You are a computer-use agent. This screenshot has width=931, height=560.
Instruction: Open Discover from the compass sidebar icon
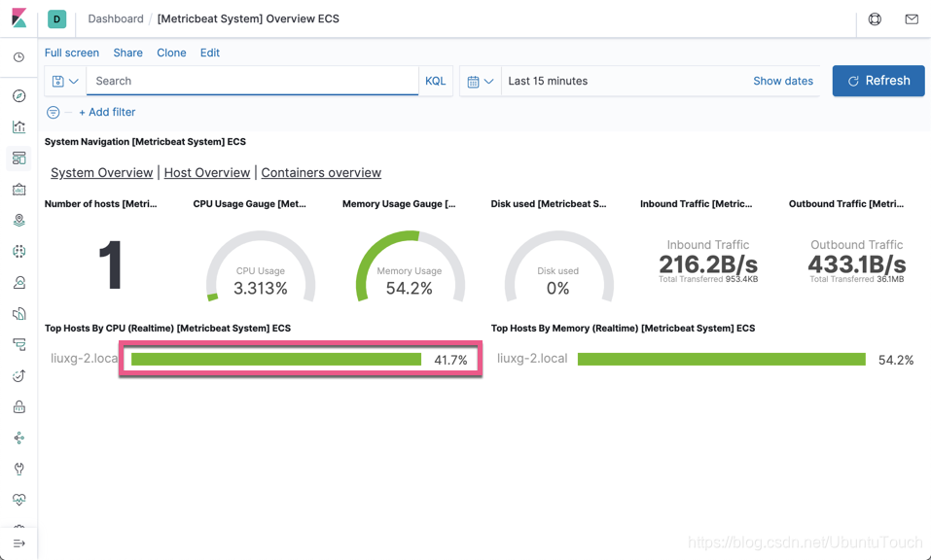pos(18,96)
